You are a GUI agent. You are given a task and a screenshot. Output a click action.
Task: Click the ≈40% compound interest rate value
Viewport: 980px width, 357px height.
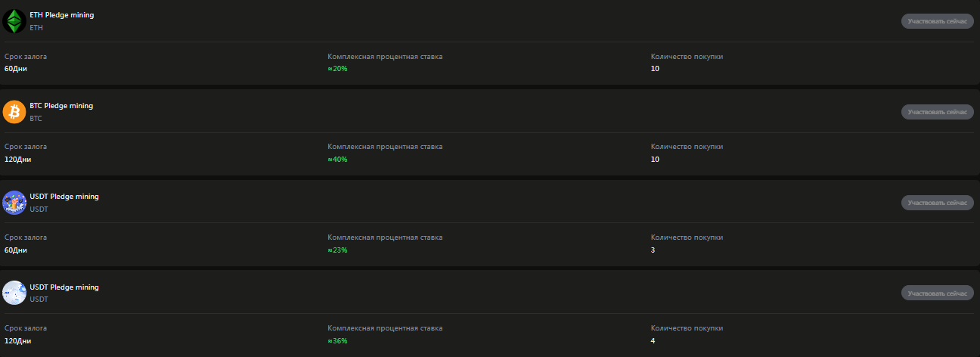(x=337, y=160)
